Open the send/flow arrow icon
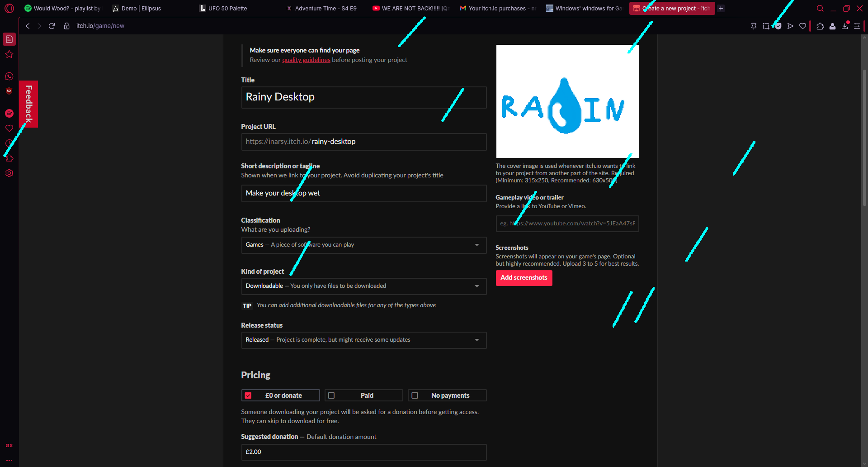Image resolution: width=868 pixels, height=467 pixels. pyautogui.click(x=790, y=26)
